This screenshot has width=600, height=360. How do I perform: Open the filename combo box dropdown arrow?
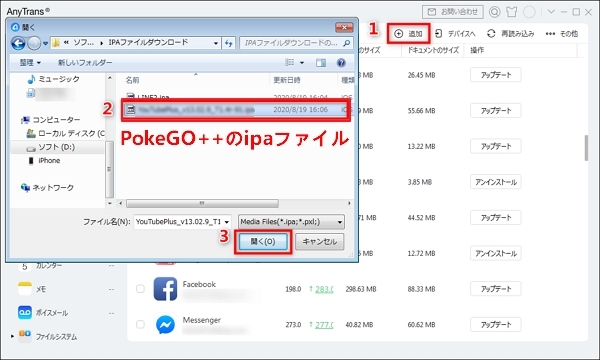click(x=227, y=222)
